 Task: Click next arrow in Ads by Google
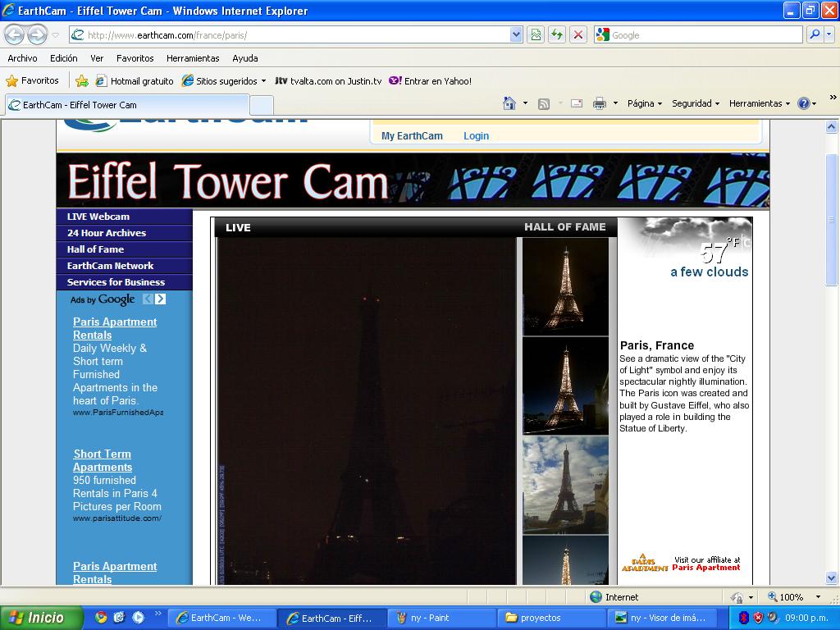(160, 299)
